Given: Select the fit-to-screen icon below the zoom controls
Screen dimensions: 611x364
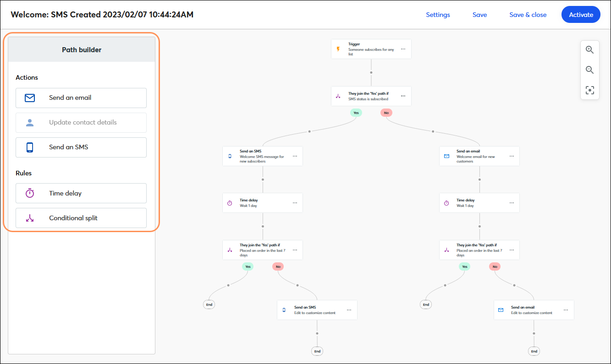Looking at the screenshot, I should [590, 90].
